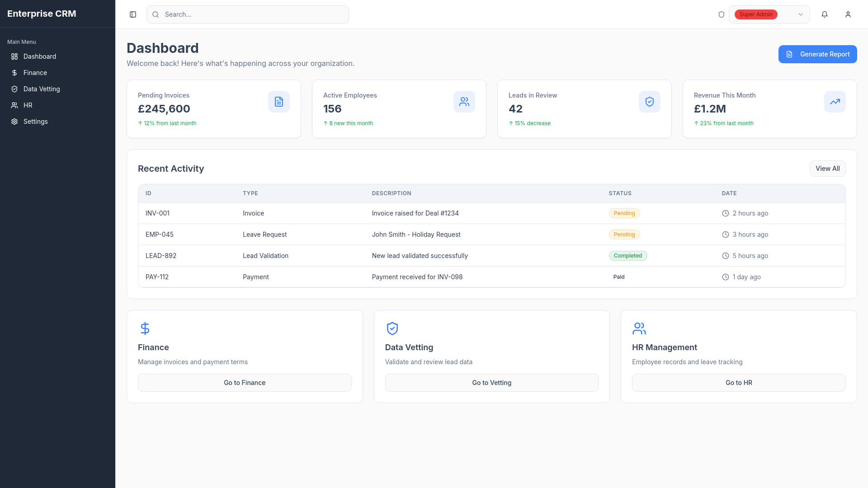Open the user profile icon
This screenshot has height=488, width=868.
(848, 14)
